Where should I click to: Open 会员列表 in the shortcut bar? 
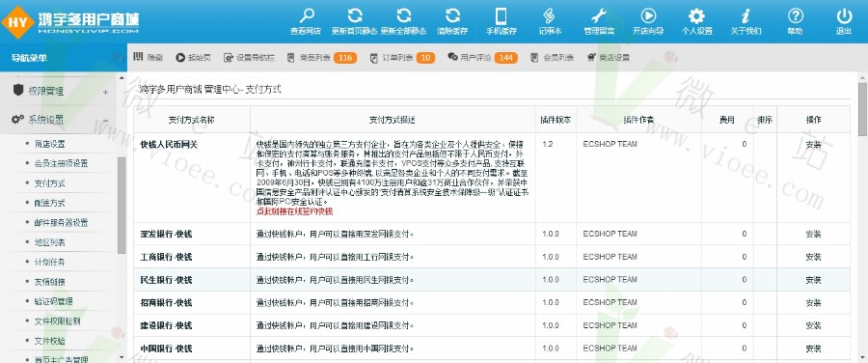(552, 57)
